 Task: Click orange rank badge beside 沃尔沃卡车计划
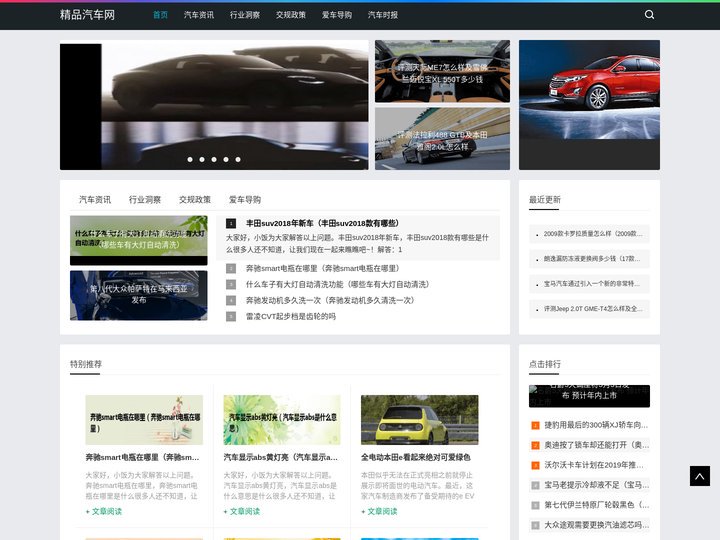tap(535, 466)
